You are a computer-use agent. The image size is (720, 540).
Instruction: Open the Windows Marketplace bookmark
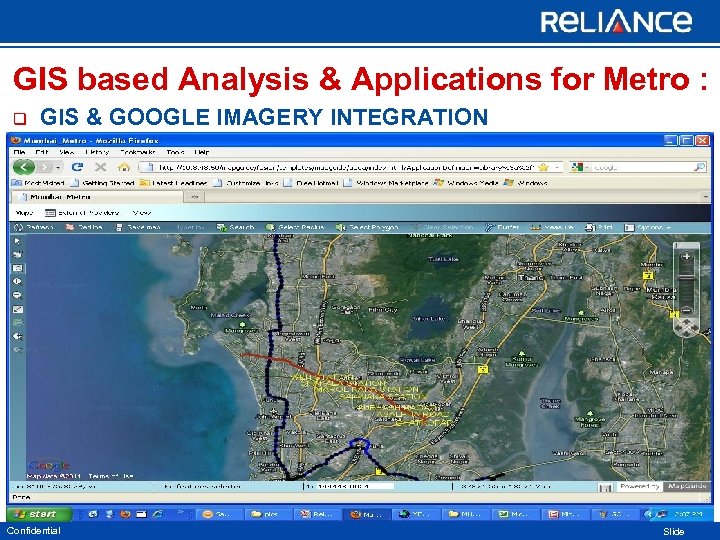386,183
